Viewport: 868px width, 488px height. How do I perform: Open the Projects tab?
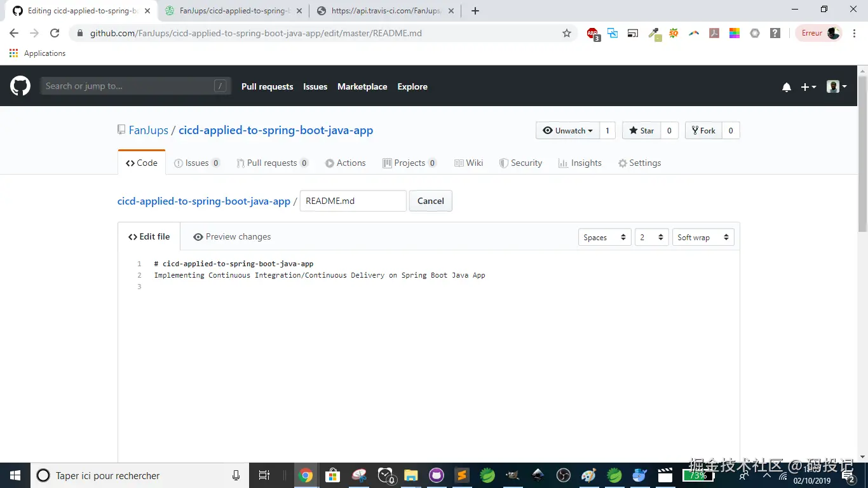click(410, 163)
